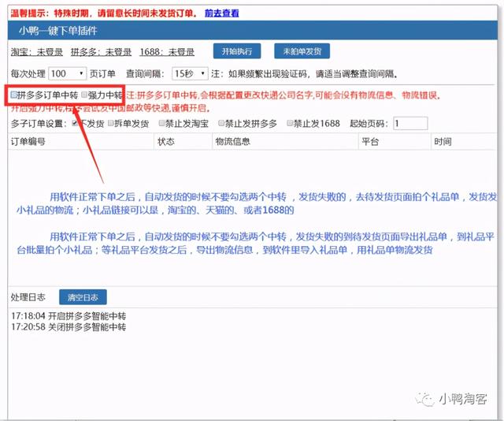Select the 物流信息 column header
The width and height of the screenshot is (504, 421).
coord(233,142)
